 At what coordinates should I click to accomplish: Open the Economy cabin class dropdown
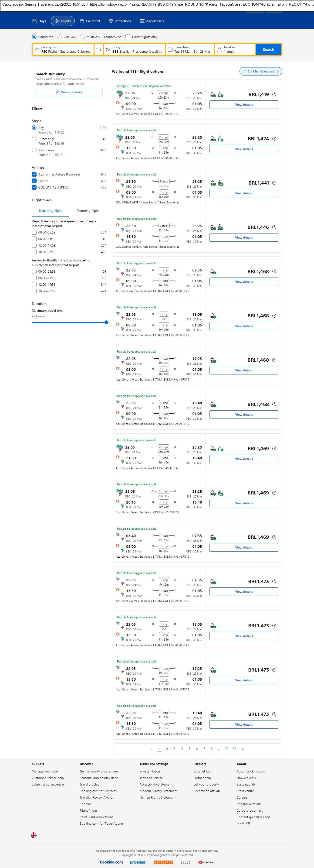[112, 37]
